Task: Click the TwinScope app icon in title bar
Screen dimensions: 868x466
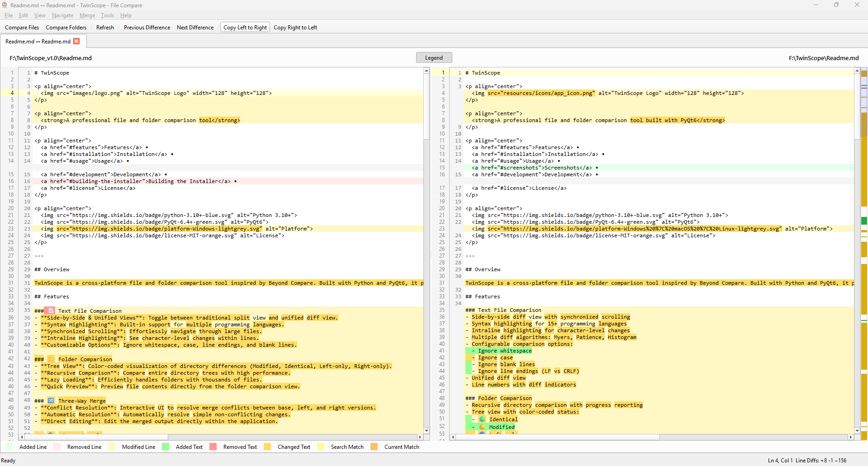Action: click(5, 5)
